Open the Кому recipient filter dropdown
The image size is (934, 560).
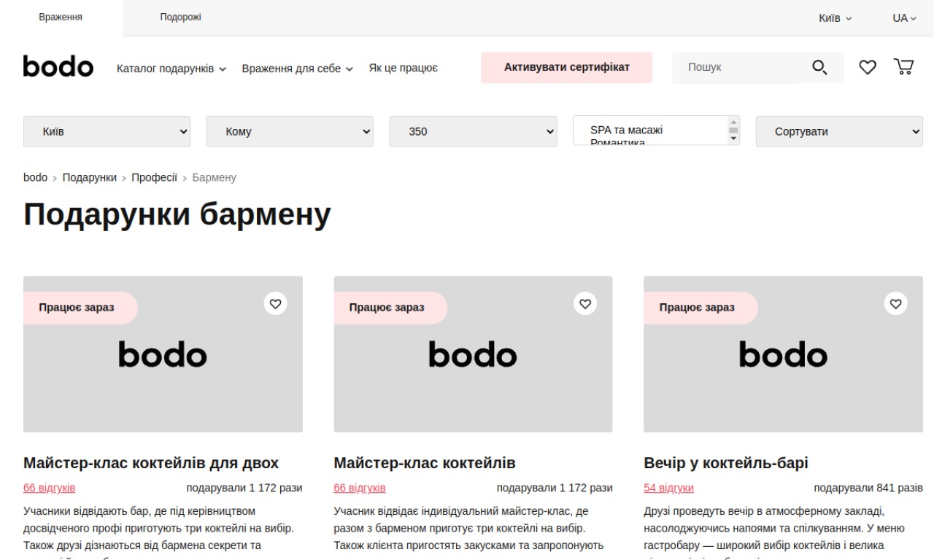pos(290,131)
